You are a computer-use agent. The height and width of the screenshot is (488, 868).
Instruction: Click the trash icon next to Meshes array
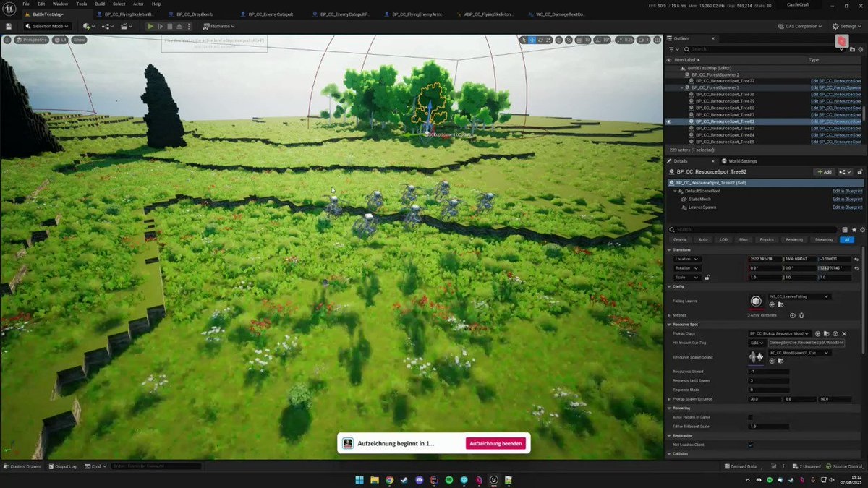(x=801, y=315)
